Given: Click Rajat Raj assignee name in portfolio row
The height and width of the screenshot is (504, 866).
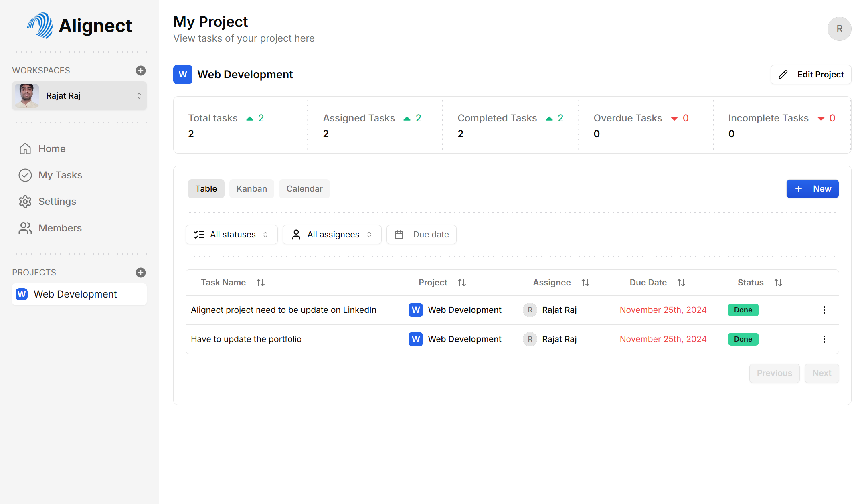Looking at the screenshot, I should point(559,339).
